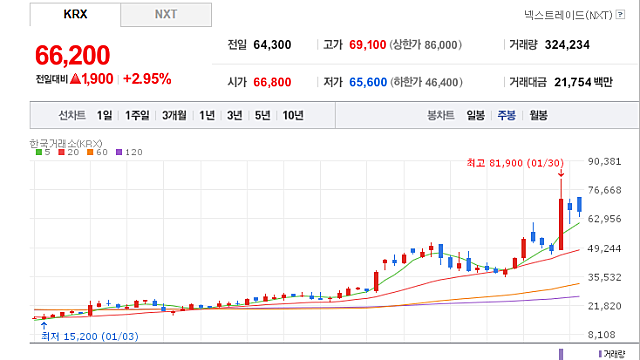The height and width of the screenshot is (360, 640).
Task: Click the open price value 66,800
Action: click(272, 82)
